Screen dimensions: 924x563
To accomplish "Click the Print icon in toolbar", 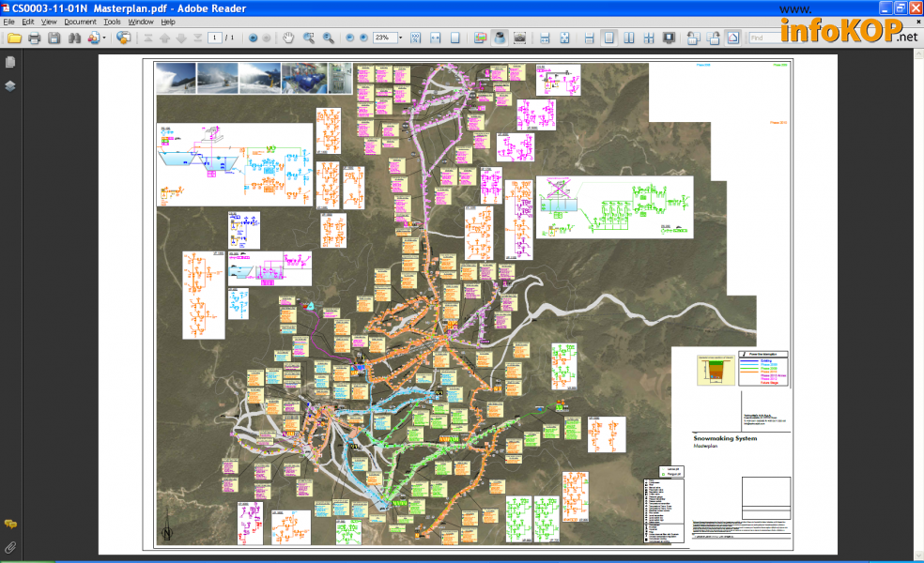I will (35, 38).
